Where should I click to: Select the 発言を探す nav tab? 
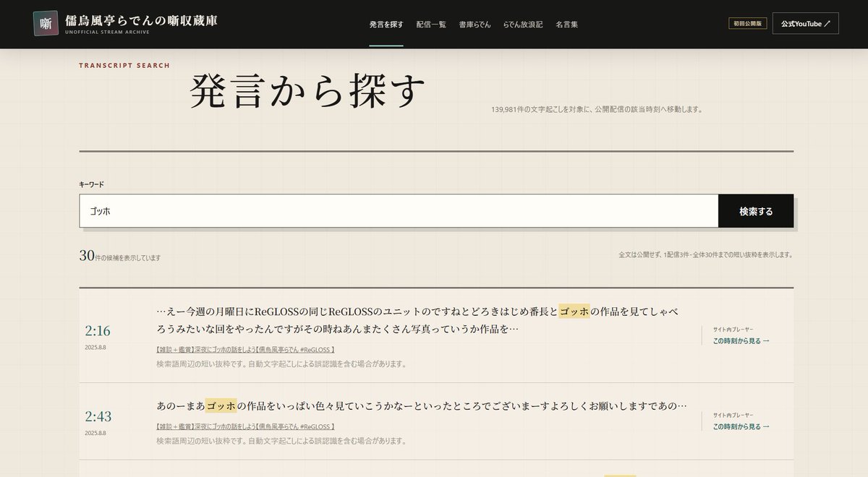(386, 24)
